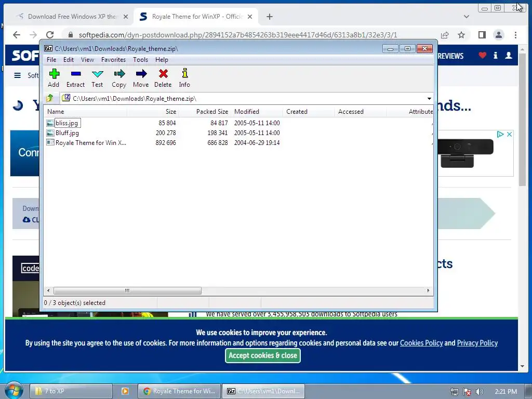Click the volume speaker tray icon
Image resolution: width=532 pixels, height=399 pixels.
click(x=479, y=392)
